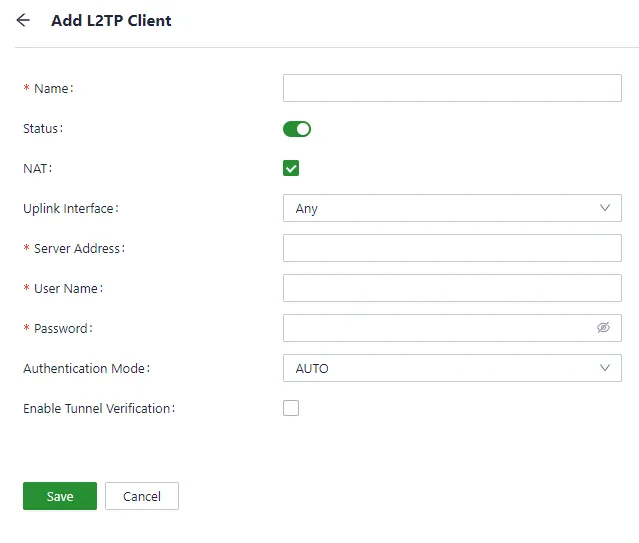Save the L2TP client settings
This screenshot has width=639, height=543.
point(60,496)
